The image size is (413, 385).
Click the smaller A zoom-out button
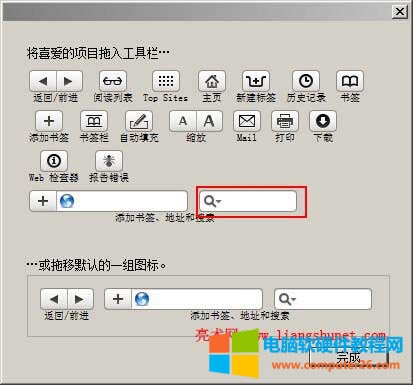[x=183, y=121]
